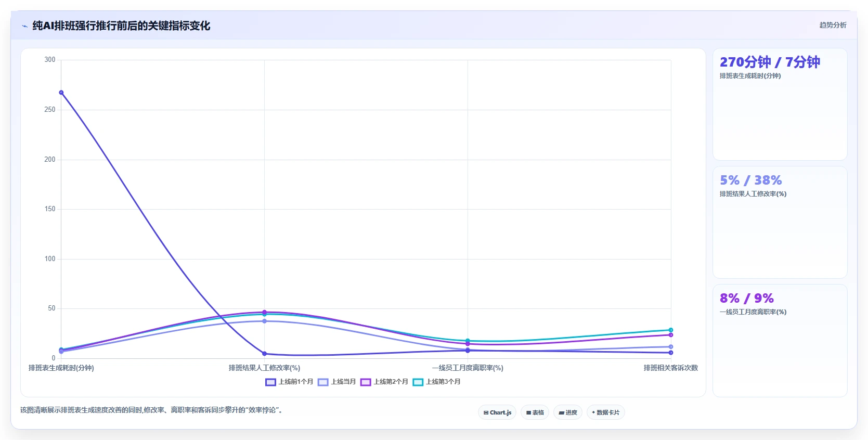Click the 上线第3个月 point above 排班相关客诉次数
The width and height of the screenshot is (868, 440).
671,330
